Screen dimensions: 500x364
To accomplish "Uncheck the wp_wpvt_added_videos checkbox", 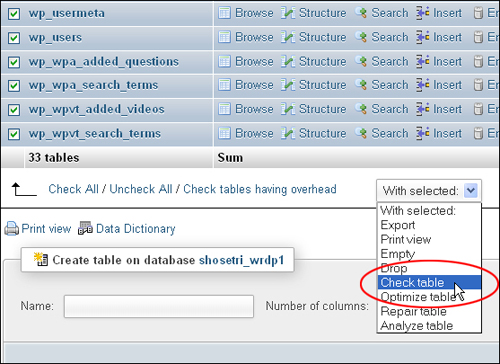I will (x=14, y=110).
